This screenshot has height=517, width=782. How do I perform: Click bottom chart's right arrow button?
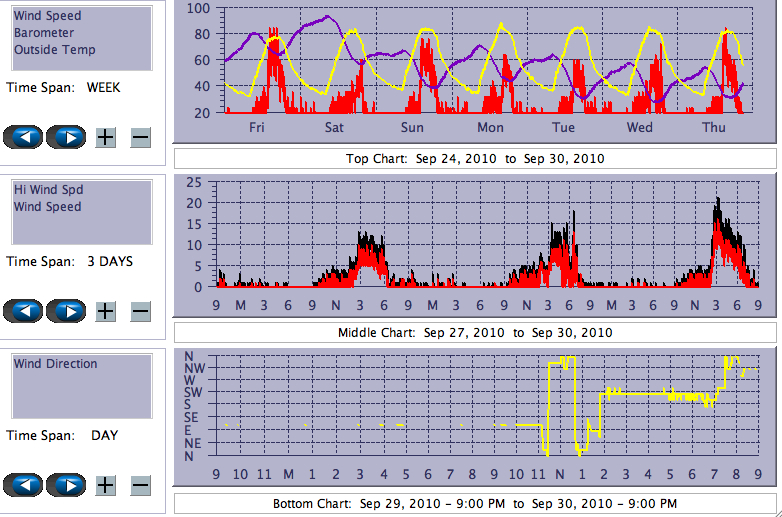pos(67,485)
